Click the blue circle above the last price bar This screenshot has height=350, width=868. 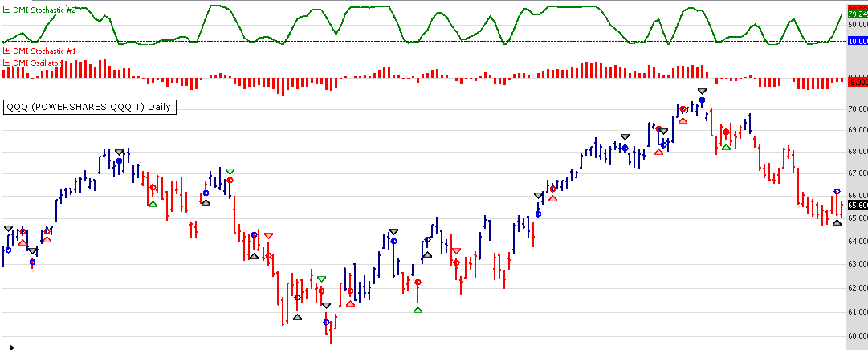837,192
